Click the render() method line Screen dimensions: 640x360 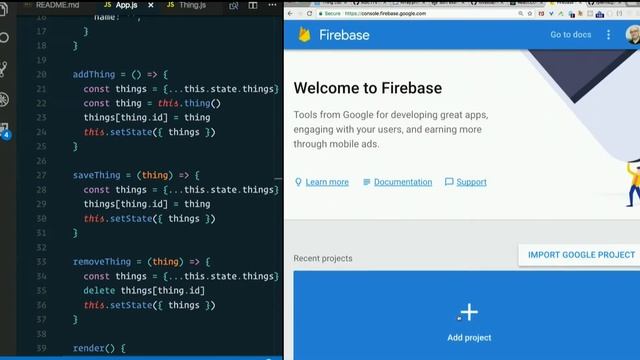99,348
